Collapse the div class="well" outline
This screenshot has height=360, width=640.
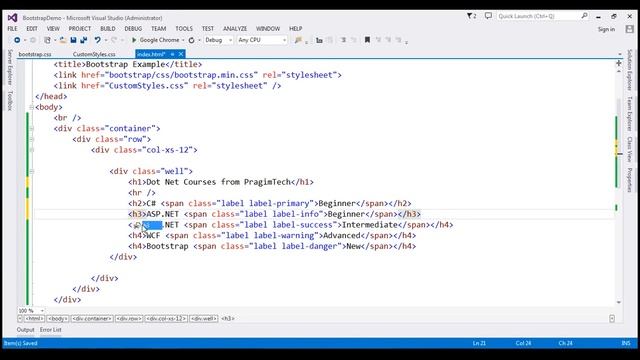pyautogui.click(x=31, y=171)
